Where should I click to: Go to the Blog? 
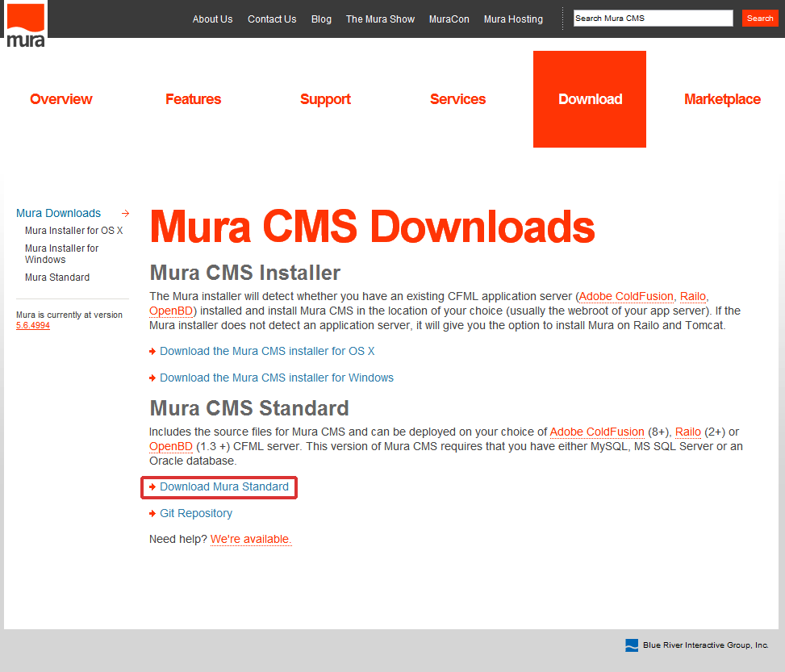[x=321, y=19]
